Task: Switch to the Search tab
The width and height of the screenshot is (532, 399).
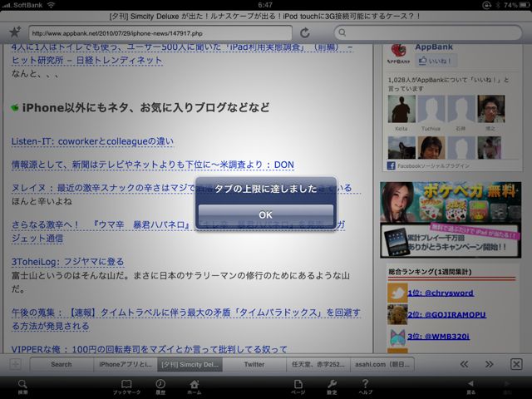Action: [62, 364]
